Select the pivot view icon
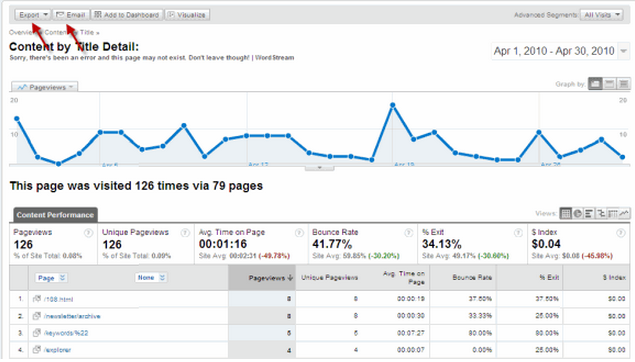 coord(613,213)
